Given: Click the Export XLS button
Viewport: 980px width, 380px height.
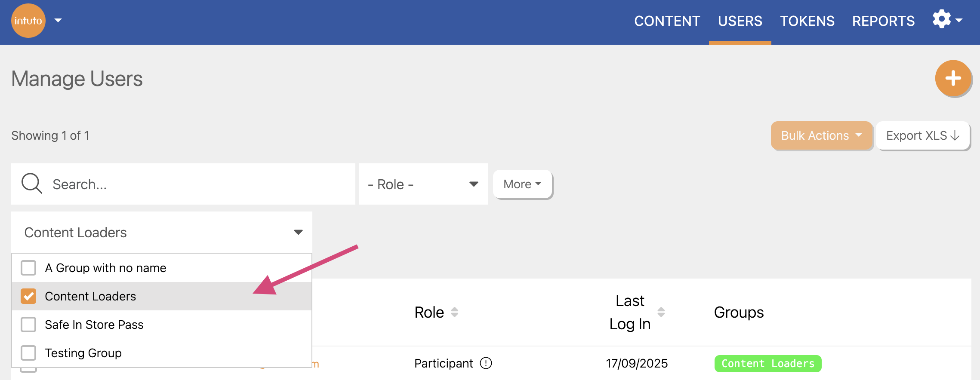Looking at the screenshot, I should tap(923, 136).
